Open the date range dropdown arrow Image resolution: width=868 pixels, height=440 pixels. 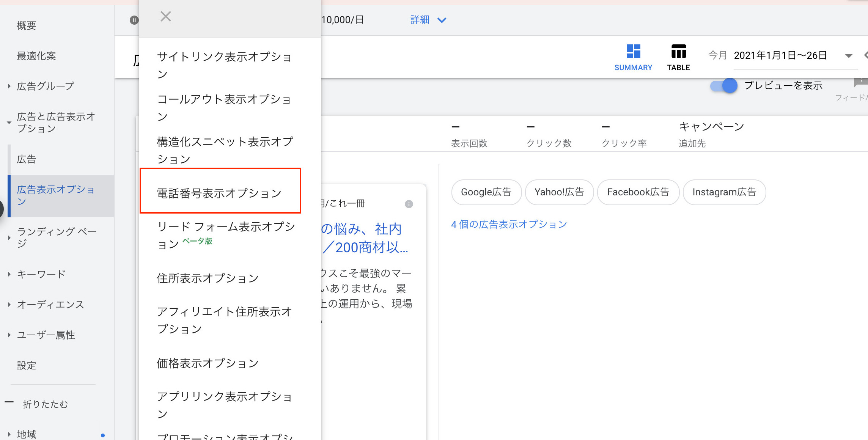pos(849,56)
